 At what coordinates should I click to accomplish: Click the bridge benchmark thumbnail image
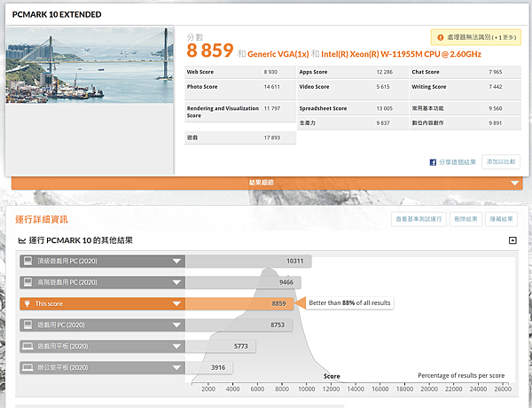point(90,65)
